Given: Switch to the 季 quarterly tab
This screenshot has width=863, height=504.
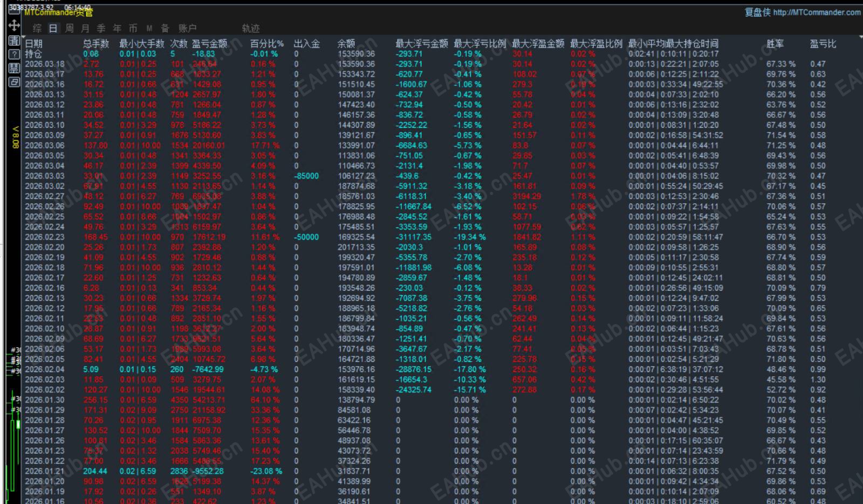Looking at the screenshot, I should coord(101,28).
